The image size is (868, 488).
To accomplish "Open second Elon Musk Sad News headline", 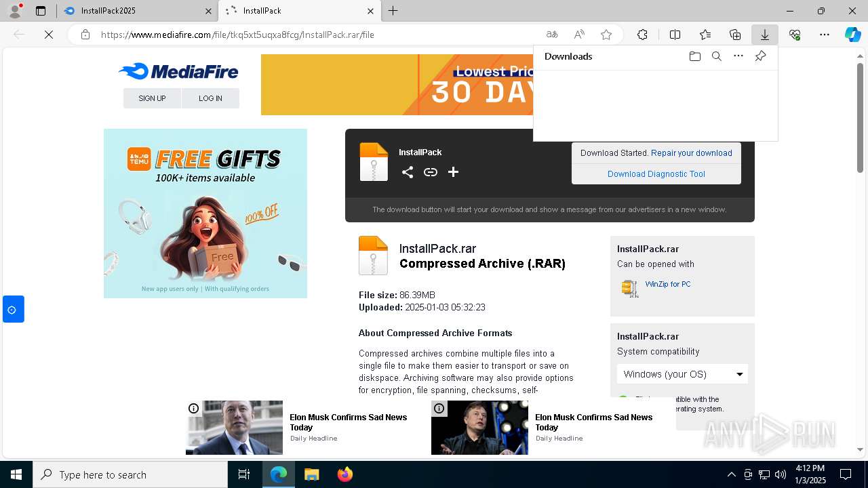I will pyautogui.click(x=594, y=422).
